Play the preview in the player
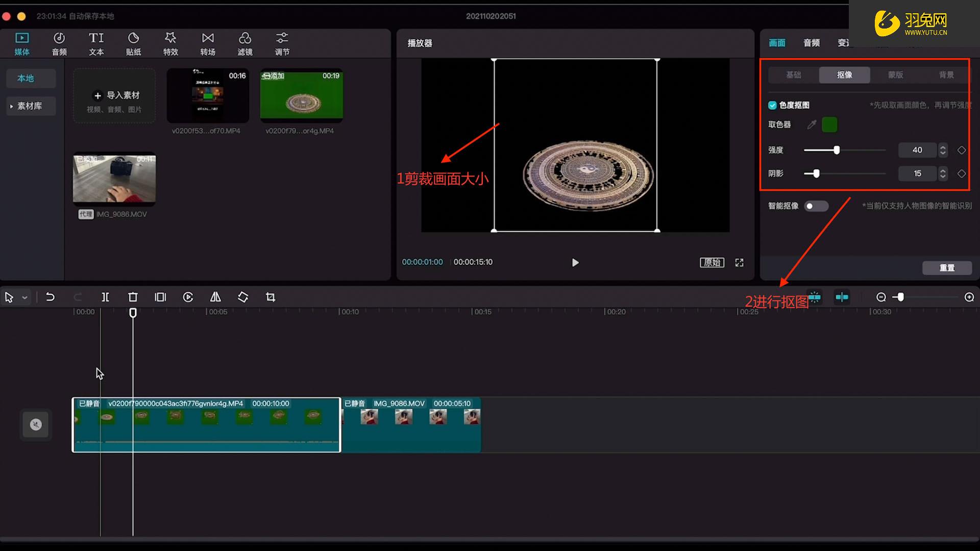The height and width of the screenshot is (551, 980). point(575,262)
